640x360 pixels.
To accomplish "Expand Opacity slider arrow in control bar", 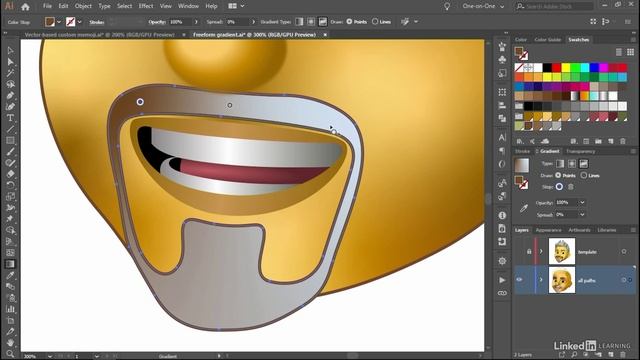I will 196,22.
